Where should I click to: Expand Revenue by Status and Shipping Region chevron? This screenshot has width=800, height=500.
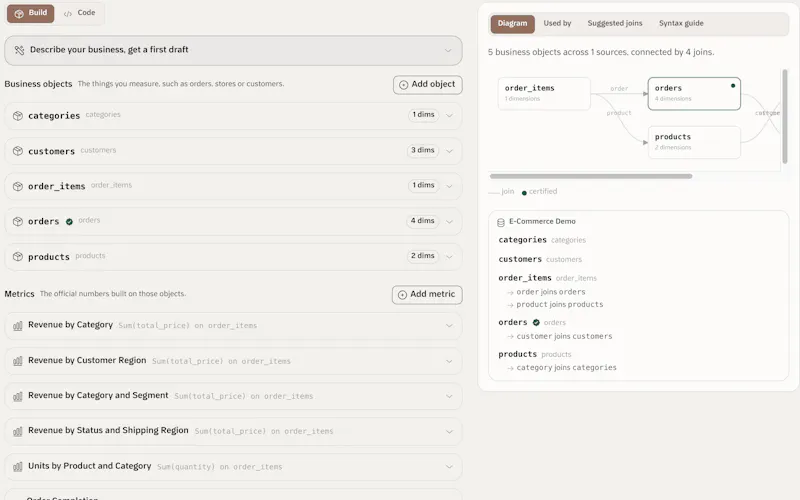449,432
